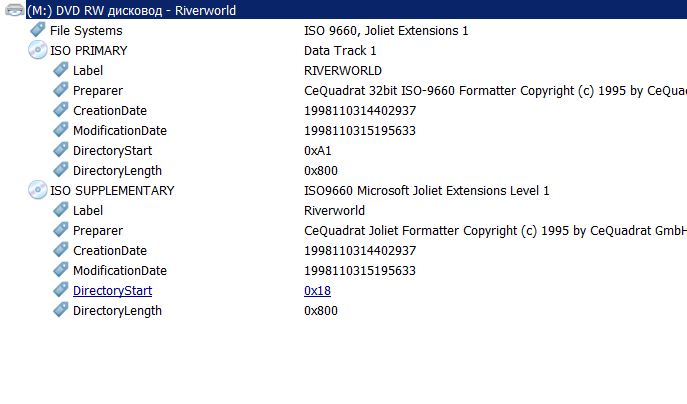Select the ISO PRIMARY tree node
This screenshot has height=404, width=687.
tap(89, 50)
